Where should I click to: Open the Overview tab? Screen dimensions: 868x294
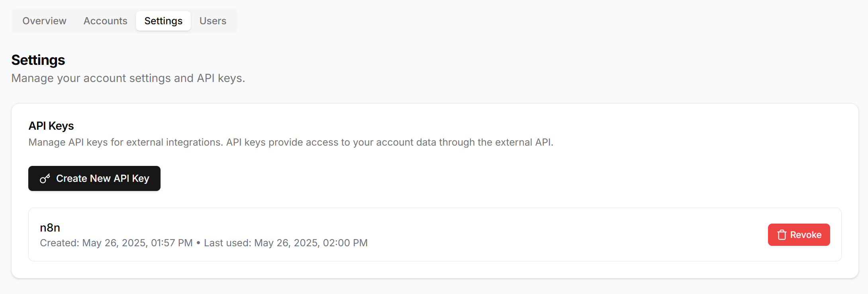coord(44,21)
